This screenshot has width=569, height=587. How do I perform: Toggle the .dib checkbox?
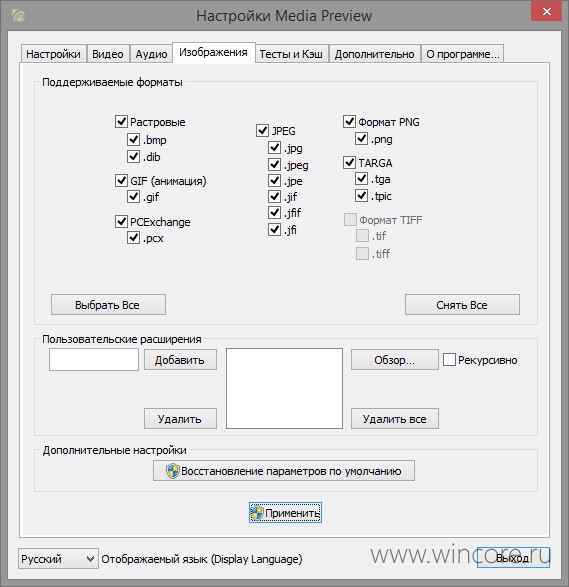coord(133,156)
